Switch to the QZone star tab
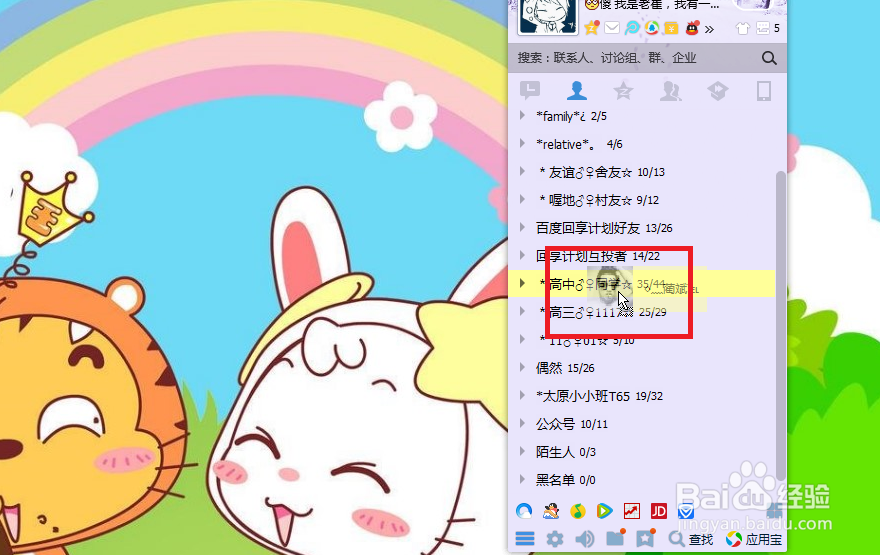Viewport: 880px width, 555px height. [x=623, y=90]
